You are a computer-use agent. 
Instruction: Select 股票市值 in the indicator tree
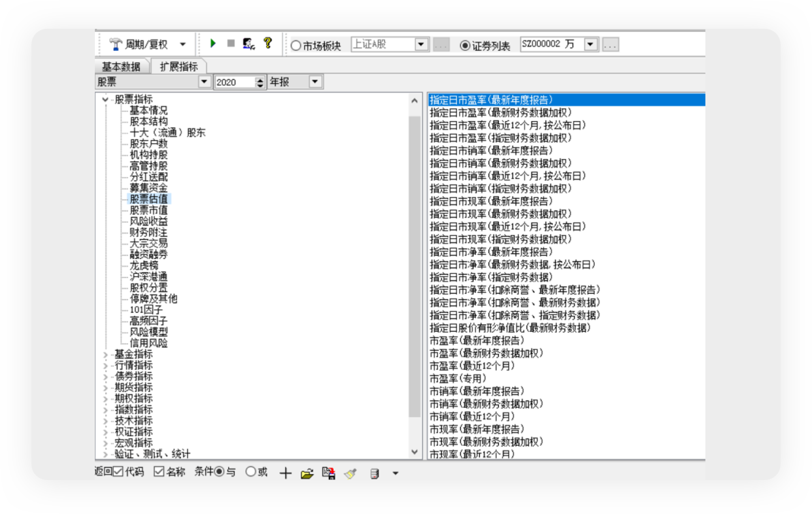pos(148,210)
